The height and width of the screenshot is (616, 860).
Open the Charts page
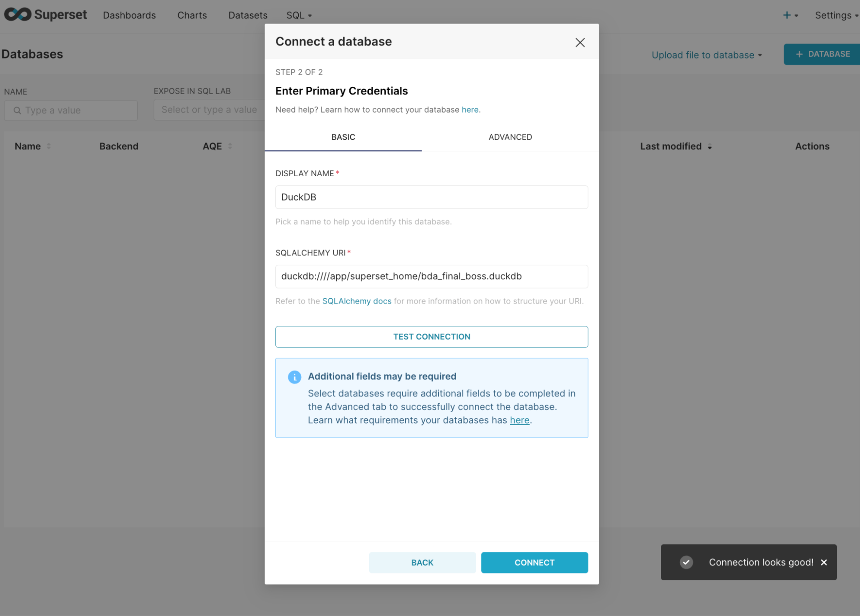pyautogui.click(x=192, y=15)
